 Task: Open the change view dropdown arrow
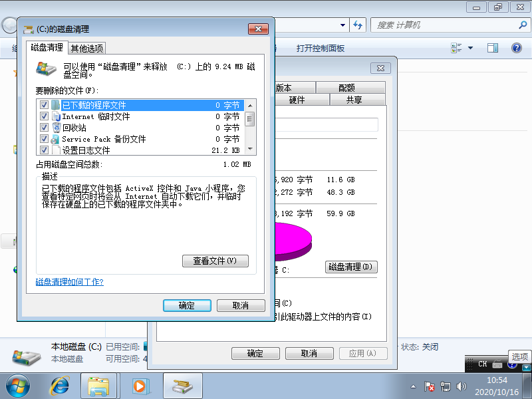470,48
